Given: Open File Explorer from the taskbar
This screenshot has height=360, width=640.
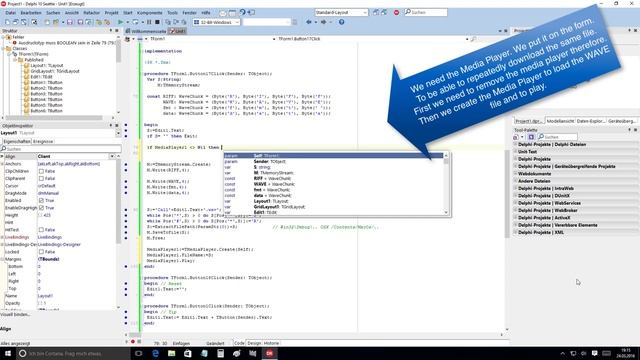Looking at the screenshot, I should [x=171, y=353].
